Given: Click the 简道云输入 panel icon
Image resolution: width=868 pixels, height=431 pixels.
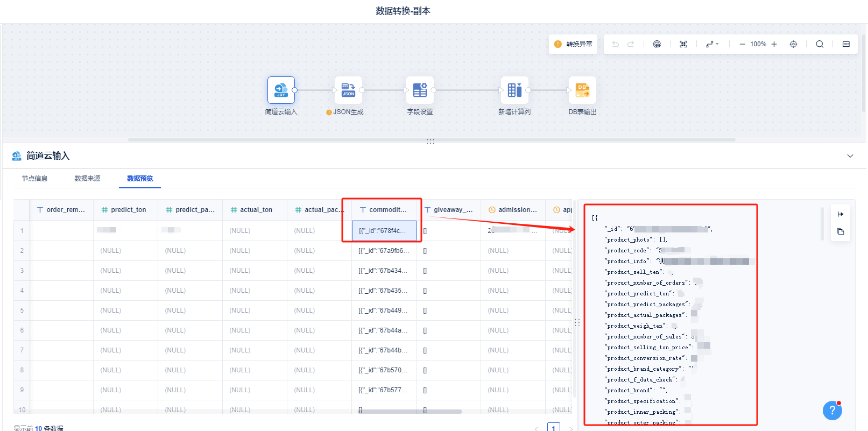Looking at the screenshot, I should tap(17, 156).
